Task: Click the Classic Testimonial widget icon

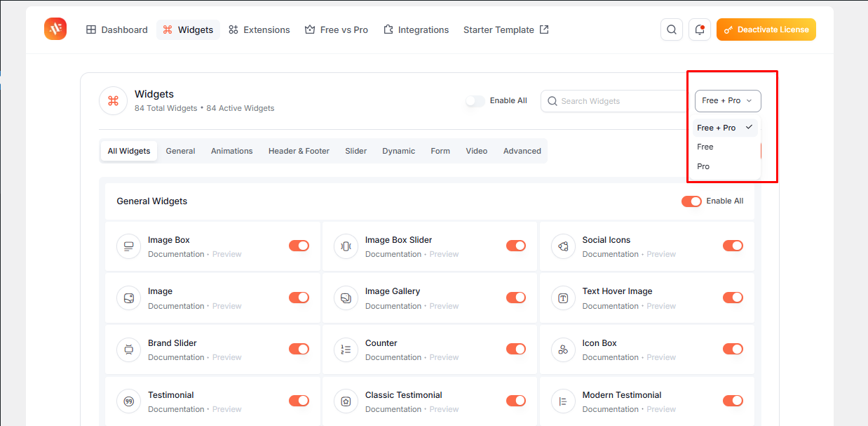Action: [x=346, y=401]
